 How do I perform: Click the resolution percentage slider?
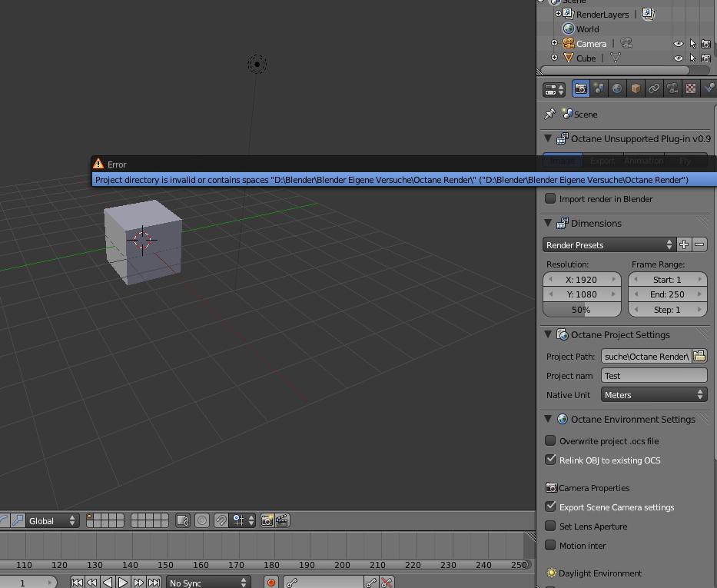(x=582, y=310)
